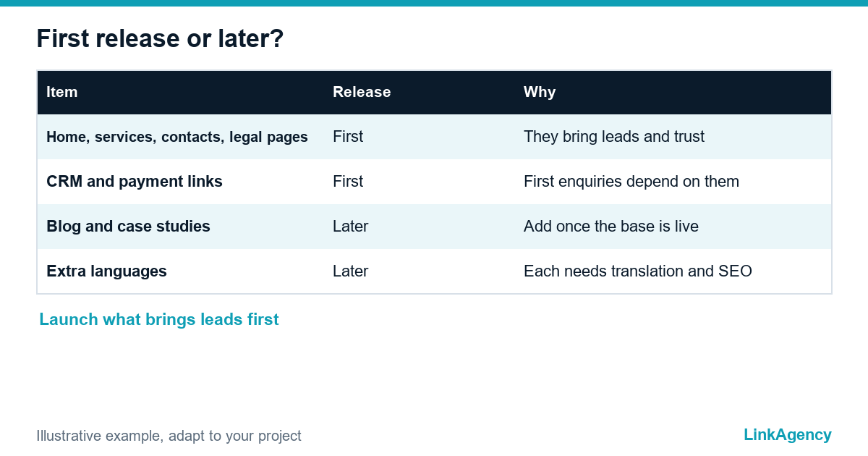The height and width of the screenshot is (456, 868).
Task: Click 'Later' in the Blog row
Action: pyautogui.click(x=351, y=227)
